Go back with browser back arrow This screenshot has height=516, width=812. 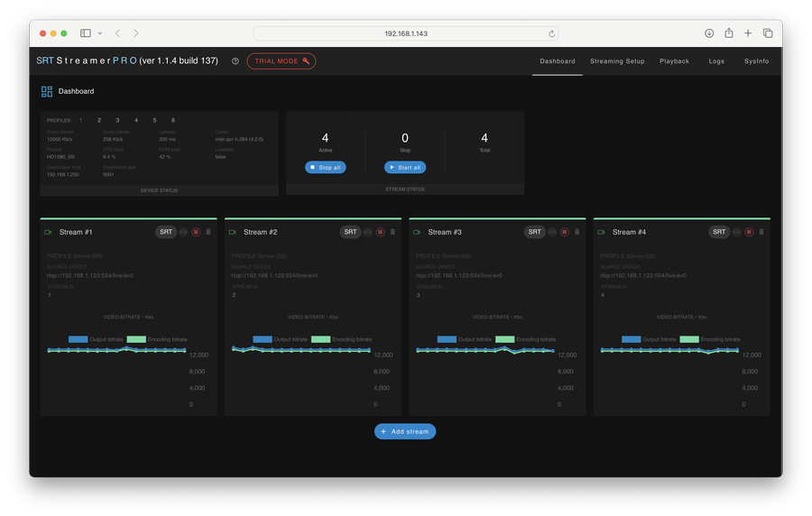[118, 33]
